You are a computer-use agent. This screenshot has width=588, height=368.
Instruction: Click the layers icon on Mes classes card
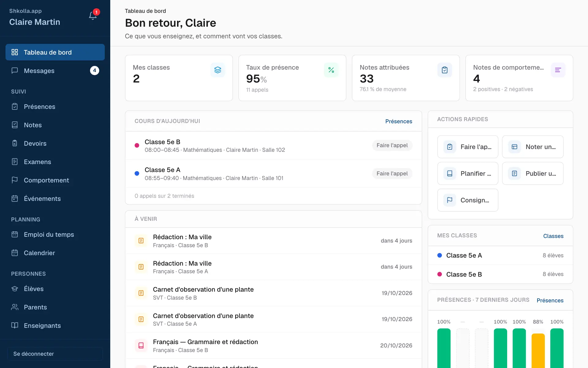(218, 70)
